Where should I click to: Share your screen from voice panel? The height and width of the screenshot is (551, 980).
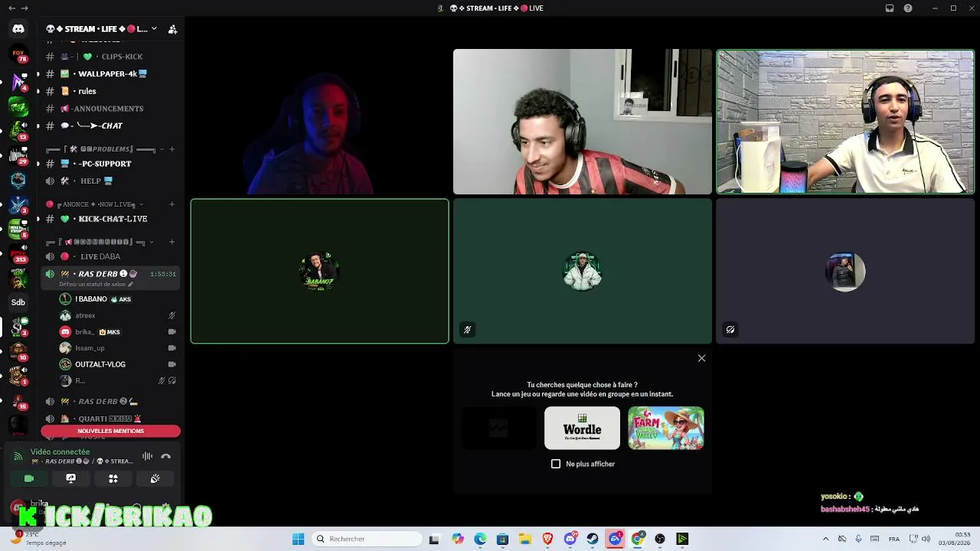click(x=71, y=478)
